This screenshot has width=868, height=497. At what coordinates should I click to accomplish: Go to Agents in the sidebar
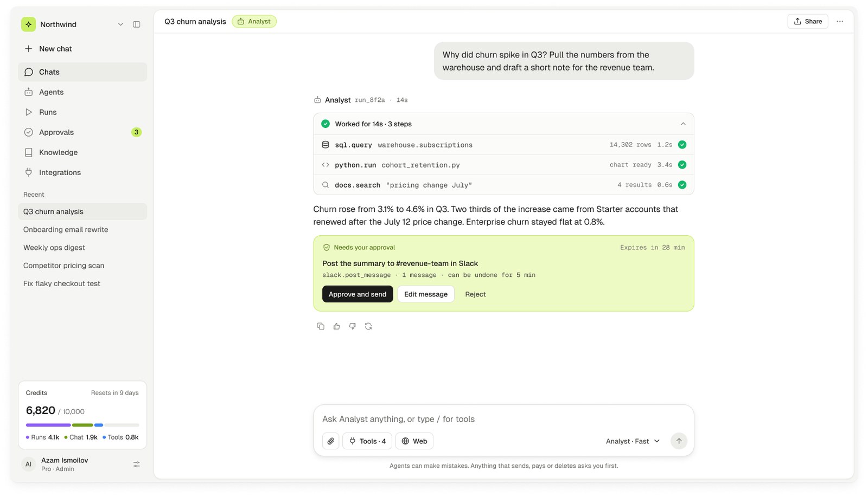tap(82, 92)
